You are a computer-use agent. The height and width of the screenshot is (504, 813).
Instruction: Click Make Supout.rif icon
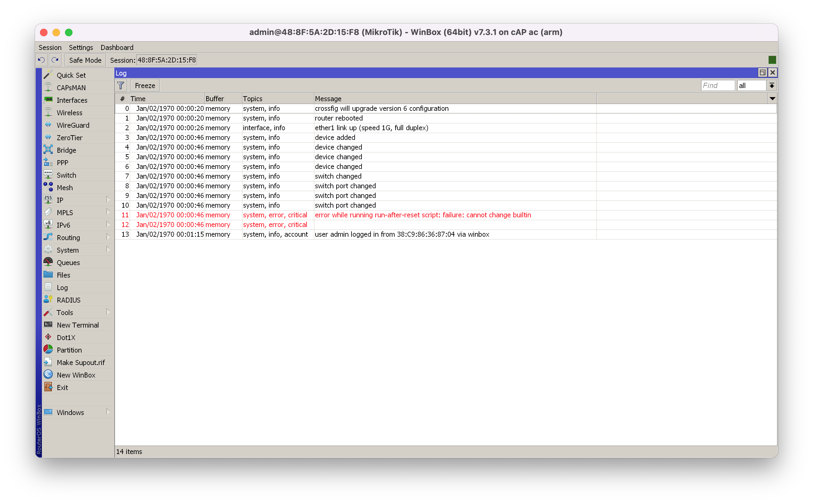click(48, 362)
